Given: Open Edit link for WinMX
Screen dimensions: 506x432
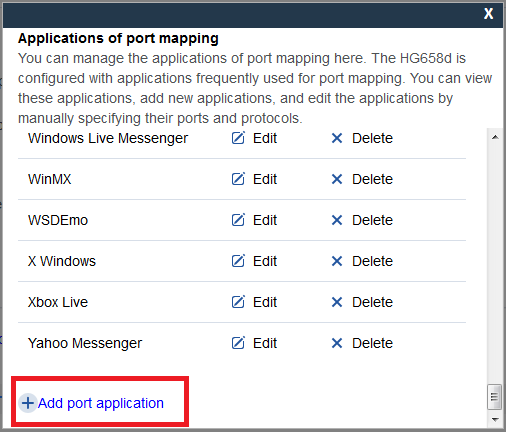Looking at the screenshot, I should 265,179.
